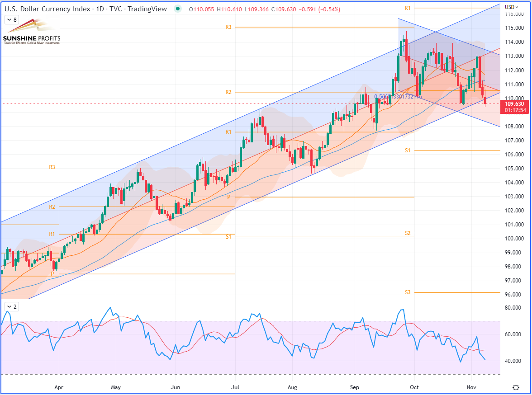Click the Nov label on time axis
Screen dimensions: 532x395
[x=471, y=387]
